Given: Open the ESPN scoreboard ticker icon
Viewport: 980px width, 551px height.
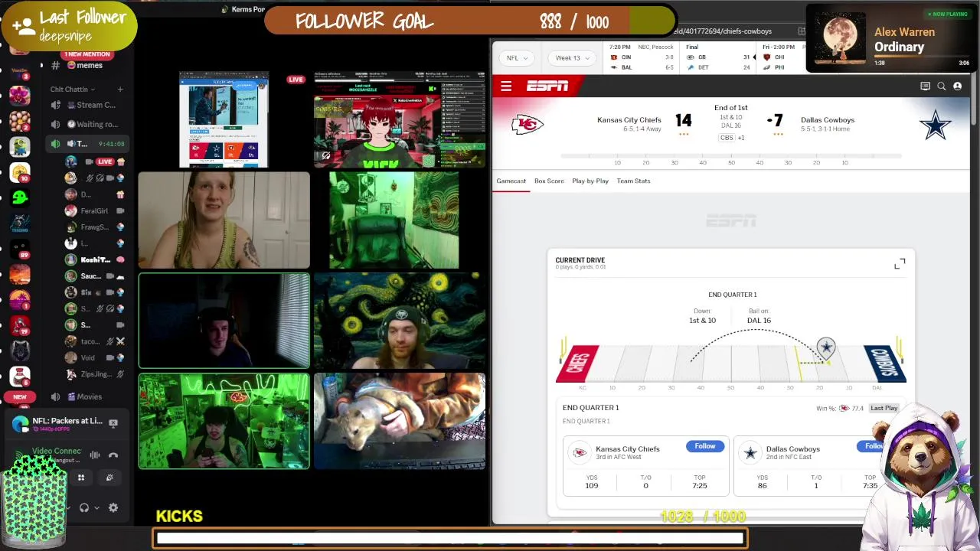Looking at the screenshot, I should pyautogui.click(x=925, y=86).
